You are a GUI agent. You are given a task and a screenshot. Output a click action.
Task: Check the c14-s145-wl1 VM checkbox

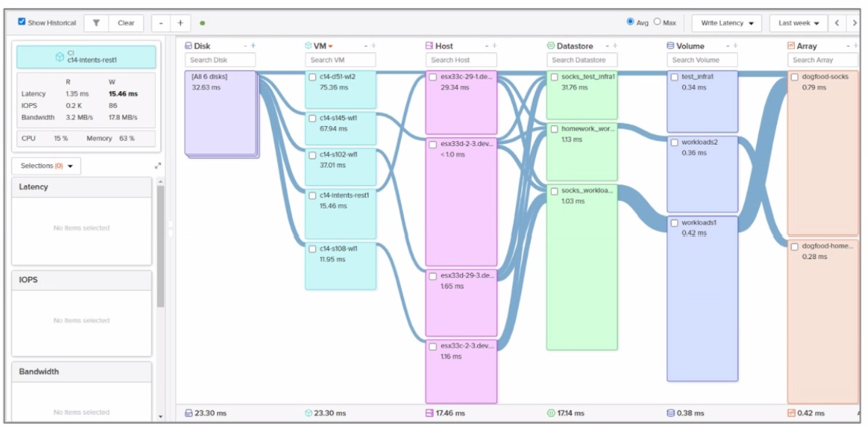click(x=312, y=118)
